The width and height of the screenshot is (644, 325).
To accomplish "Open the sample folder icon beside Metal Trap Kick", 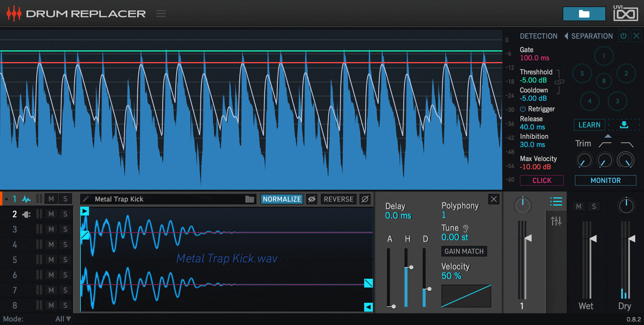I will (250, 199).
